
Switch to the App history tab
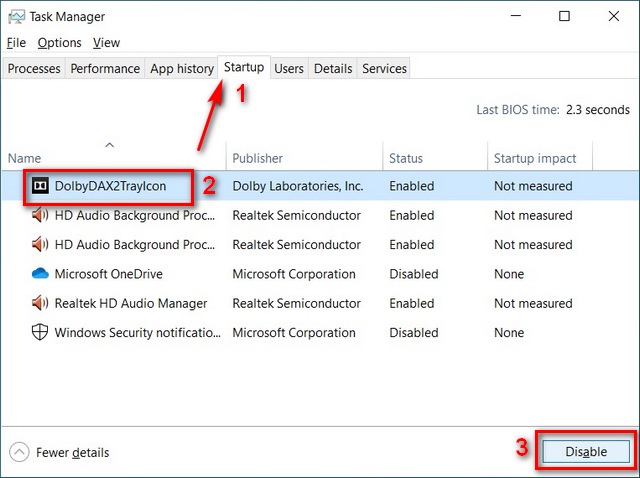pyautogui.click(x=182, y=68)
